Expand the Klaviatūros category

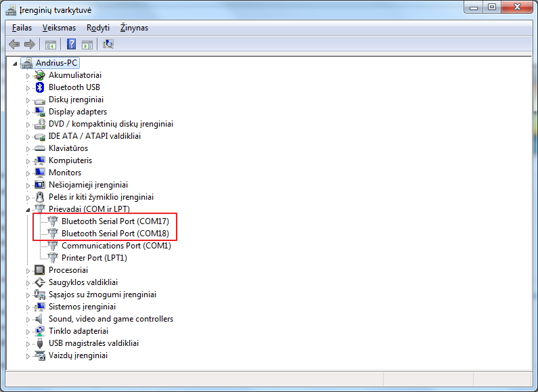28,149
